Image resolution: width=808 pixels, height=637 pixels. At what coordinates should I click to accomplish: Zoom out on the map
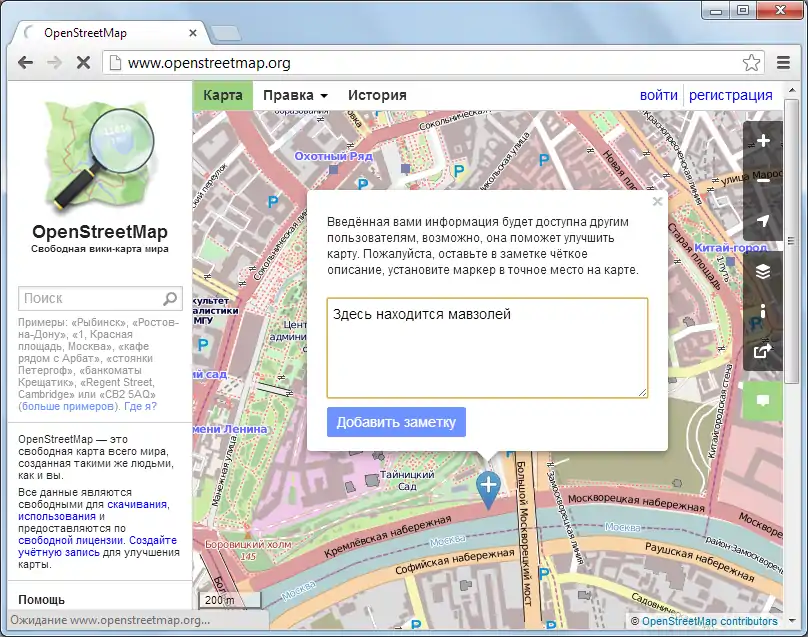[x=763, y=181]
